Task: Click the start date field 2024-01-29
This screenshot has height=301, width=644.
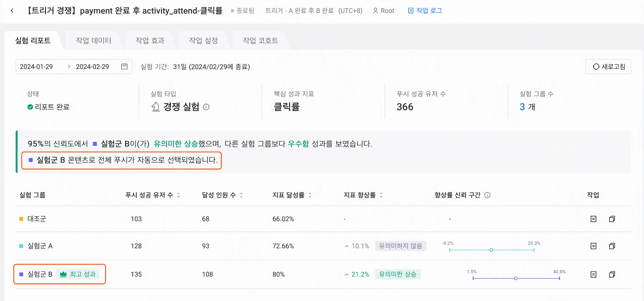Action: click(36, 67)
